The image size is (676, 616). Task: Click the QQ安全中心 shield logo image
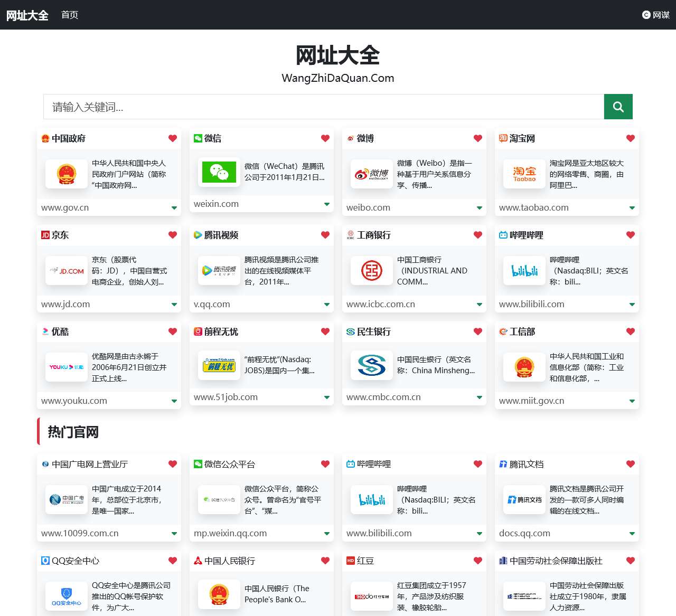tap(67, 596)
